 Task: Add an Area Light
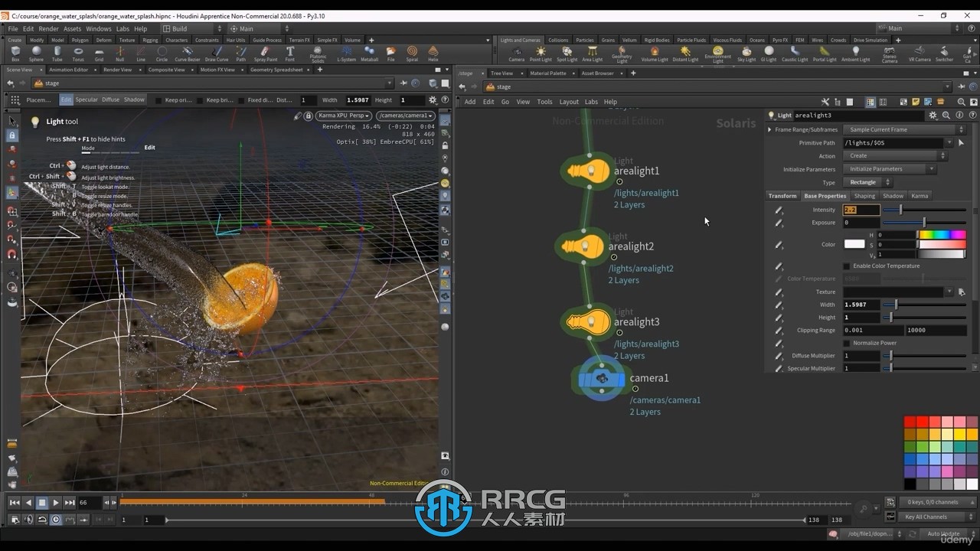(592, 54)
